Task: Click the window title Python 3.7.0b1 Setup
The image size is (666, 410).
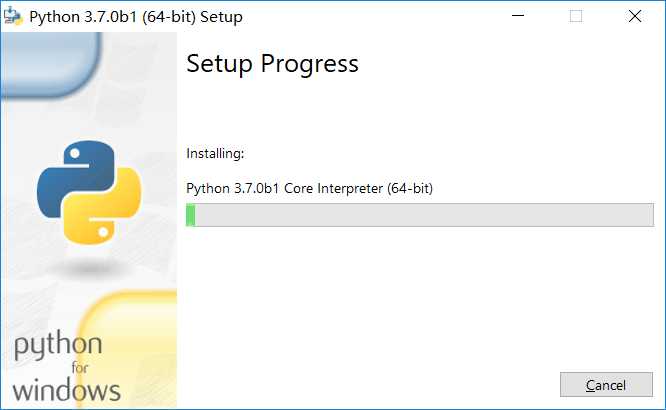Action: click(136, 17)
